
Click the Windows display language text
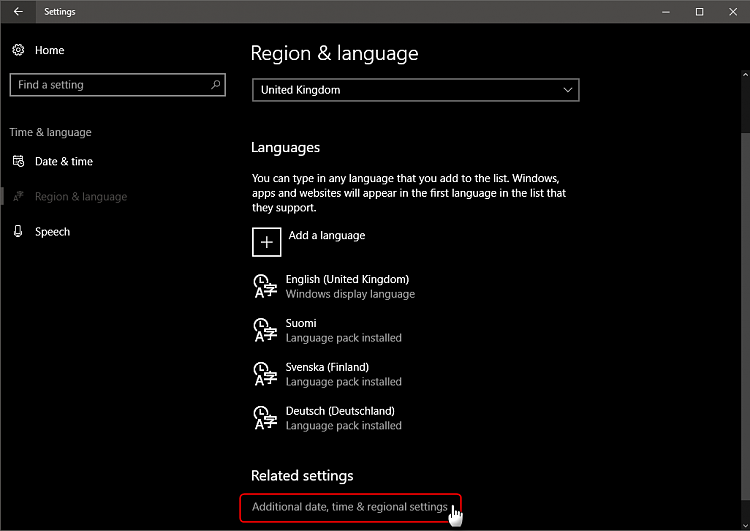point(350,294)
